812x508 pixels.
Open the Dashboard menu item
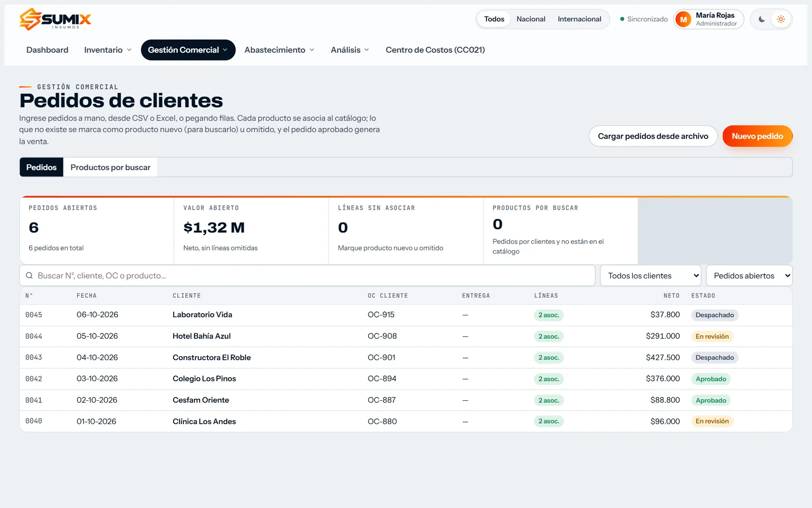pyautogui.click(x=47, y=50)
